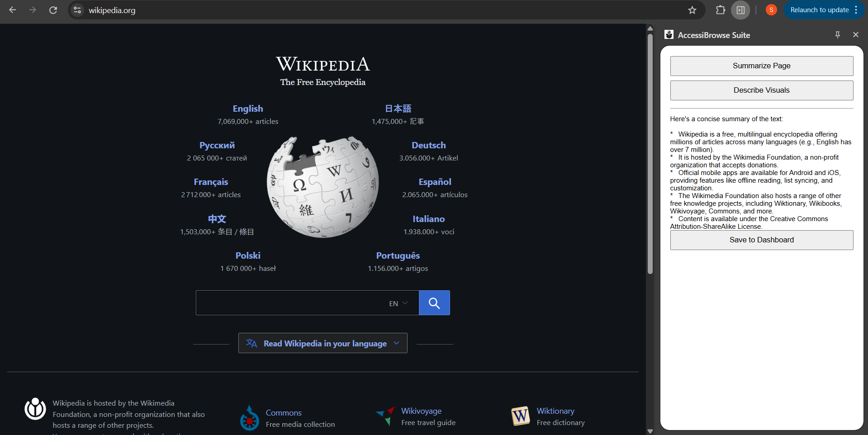The image size is (868, 435).
Task: Click Summarize Page button
Action: (762, 66)
